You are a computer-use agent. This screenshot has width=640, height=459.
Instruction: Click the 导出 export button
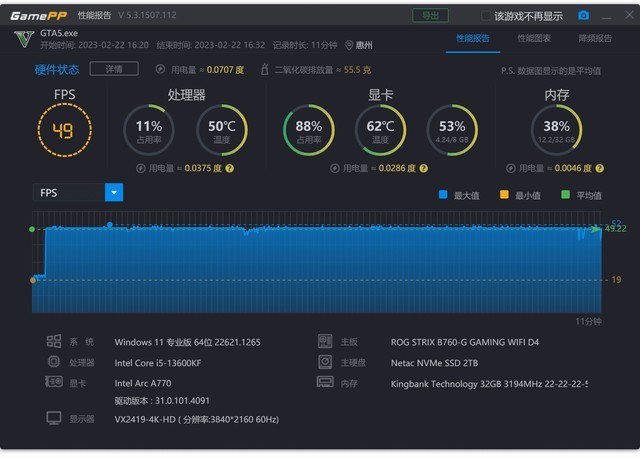(x=430, y=16)
